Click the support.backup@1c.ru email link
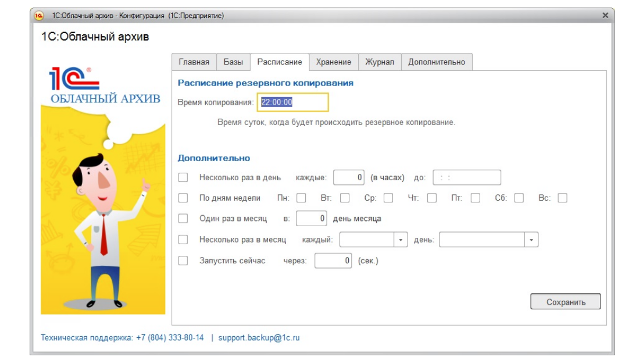The width and height of the screenshot is (643, 364). [259, 337]
